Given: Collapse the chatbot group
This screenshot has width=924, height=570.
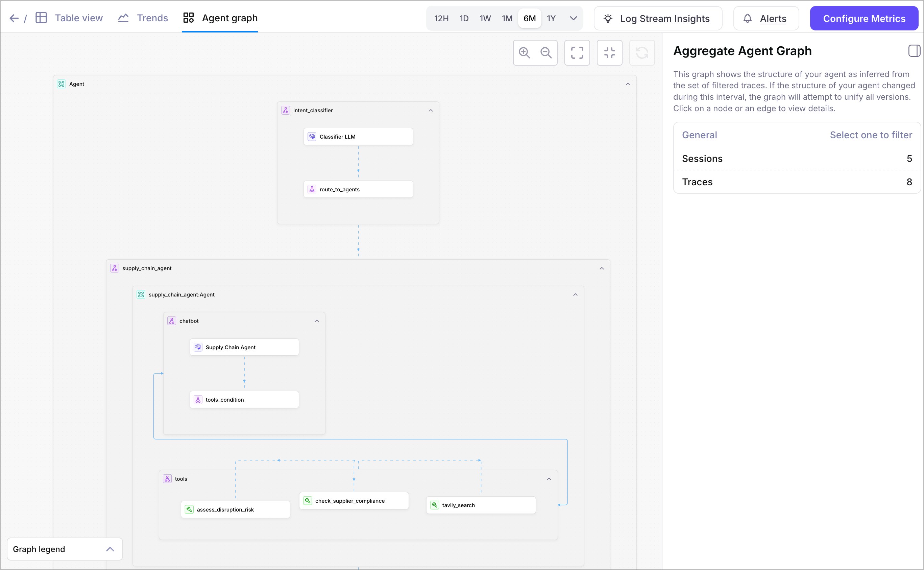Looking at the screenshot, I should point(317,321).
